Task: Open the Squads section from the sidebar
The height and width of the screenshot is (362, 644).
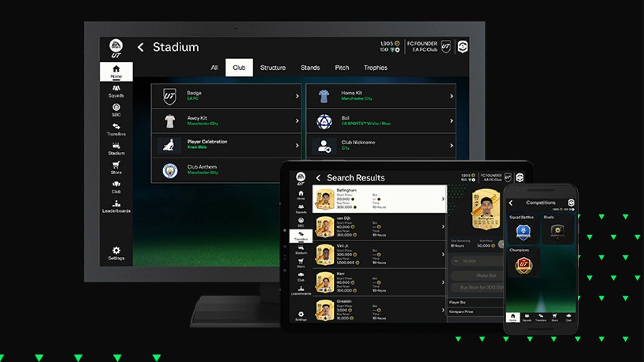Action: click(x=116, y=89)
